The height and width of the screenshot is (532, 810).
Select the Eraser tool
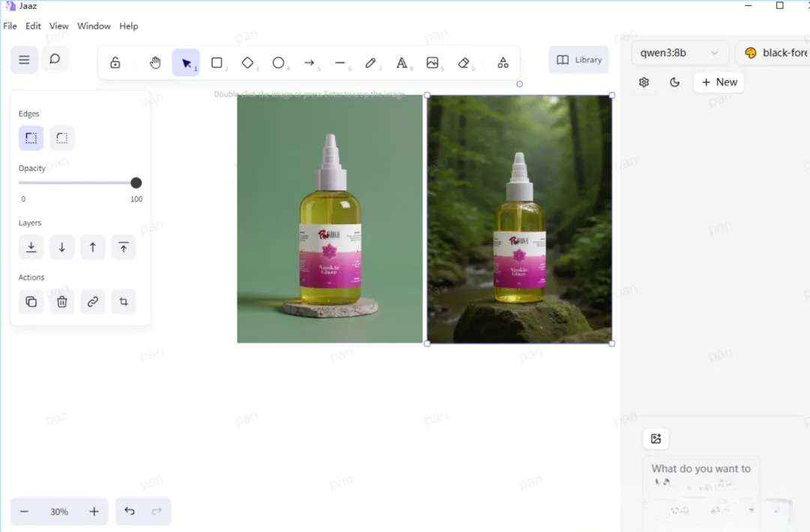[x=463, y=63]
